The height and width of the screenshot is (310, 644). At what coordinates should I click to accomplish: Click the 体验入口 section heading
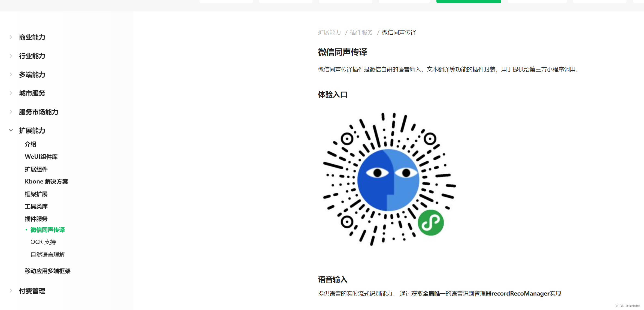[x=333, y=95]
